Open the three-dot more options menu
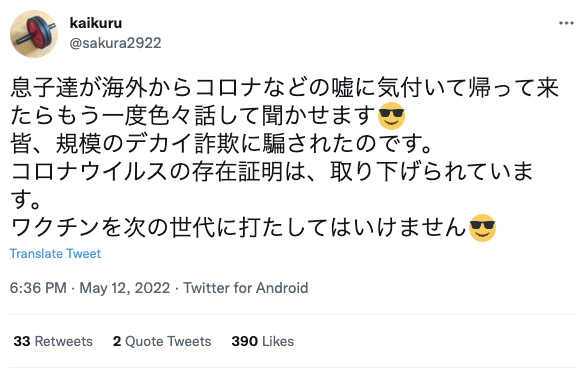Screen dimensions: 587x368 566,23
